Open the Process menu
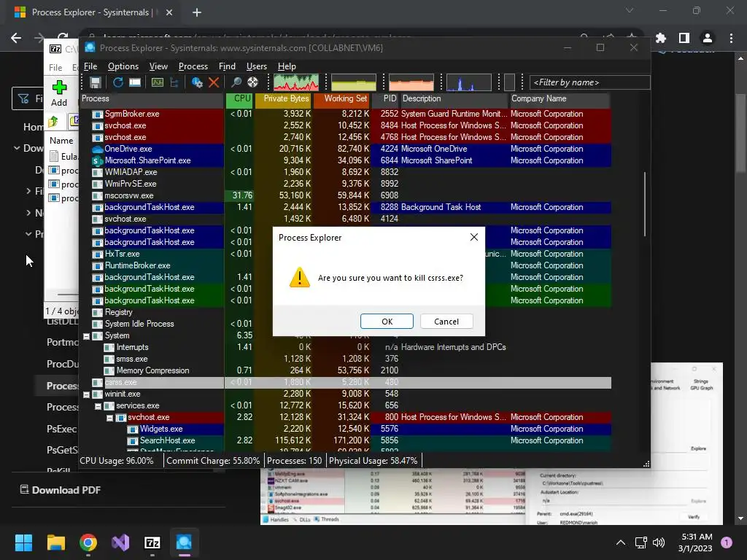 (193, 66)
